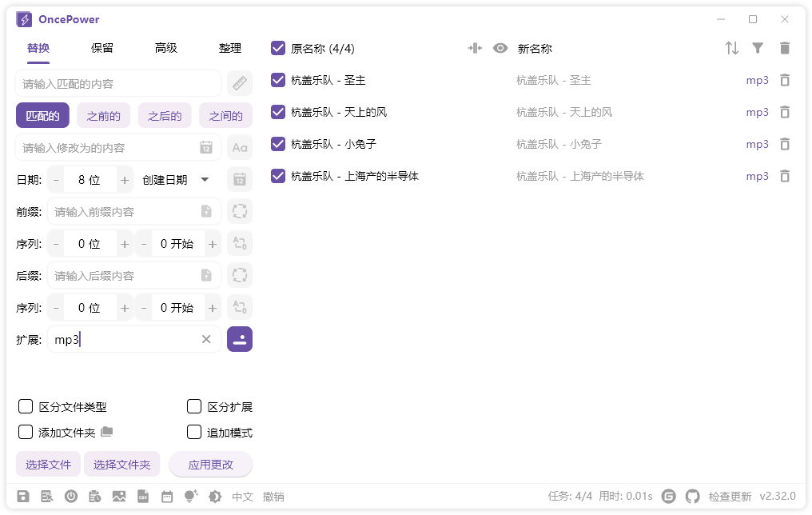This screenshot has width=812, height=515.
Task: Enable the 区分文件类型 checkbox
Action: tap(26, 406)
